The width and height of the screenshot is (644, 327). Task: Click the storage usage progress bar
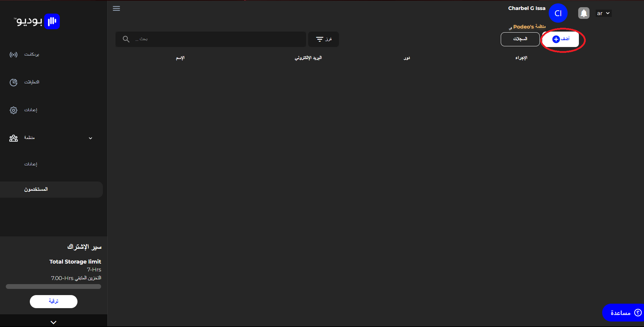[53, 287]
